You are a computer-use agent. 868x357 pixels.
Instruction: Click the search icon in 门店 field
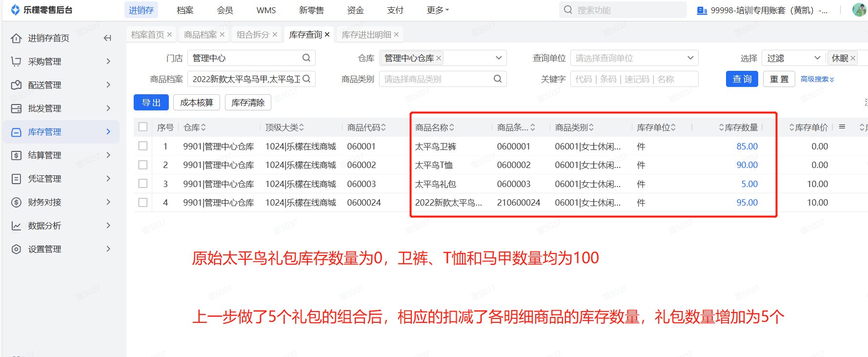(306, 58)
